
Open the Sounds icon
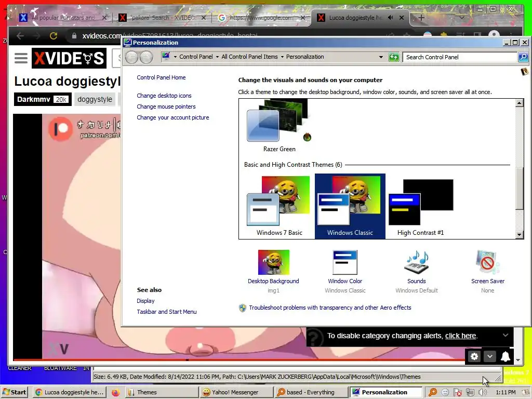[416, 262]
